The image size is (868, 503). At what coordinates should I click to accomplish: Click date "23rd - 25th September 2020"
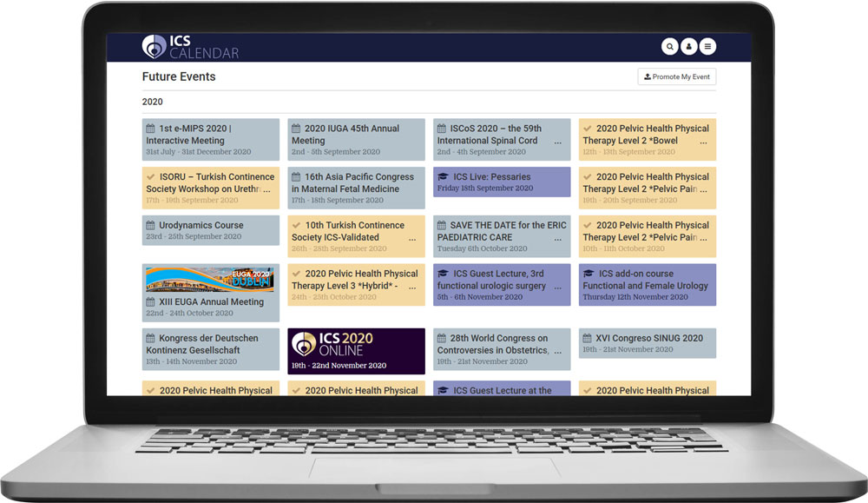[194, 236]
